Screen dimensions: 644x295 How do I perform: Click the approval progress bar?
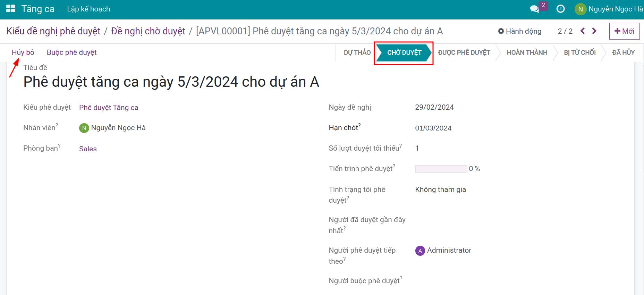441,169
